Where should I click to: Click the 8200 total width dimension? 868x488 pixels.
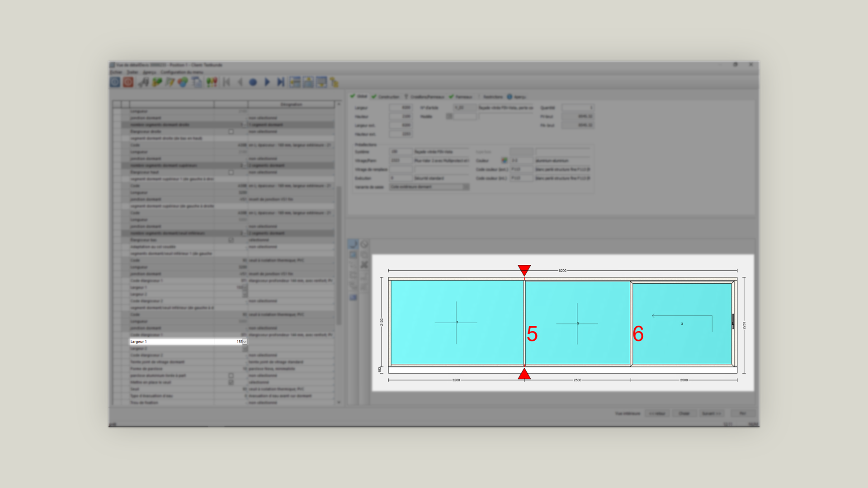pos(562,271)
